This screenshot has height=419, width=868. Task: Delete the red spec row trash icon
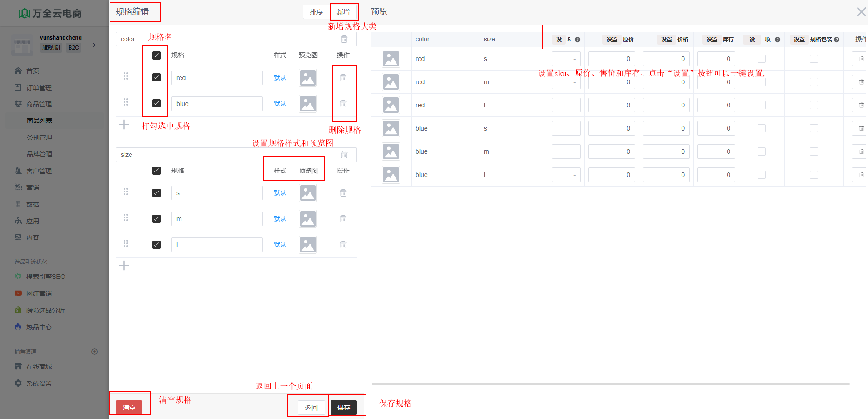(343, 78)
